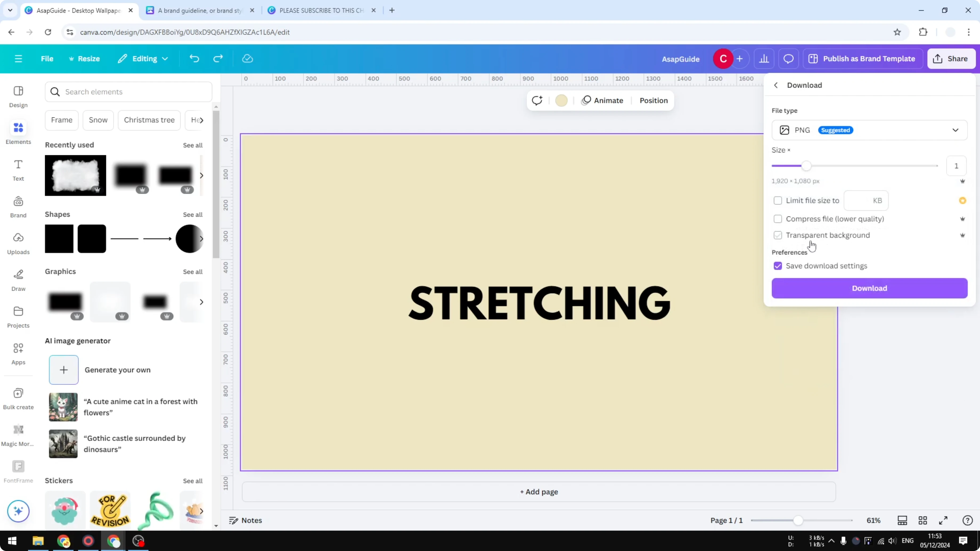Open the Design panel
The width and height of the screenshot is (980, 551).
[x=18, y=97]
